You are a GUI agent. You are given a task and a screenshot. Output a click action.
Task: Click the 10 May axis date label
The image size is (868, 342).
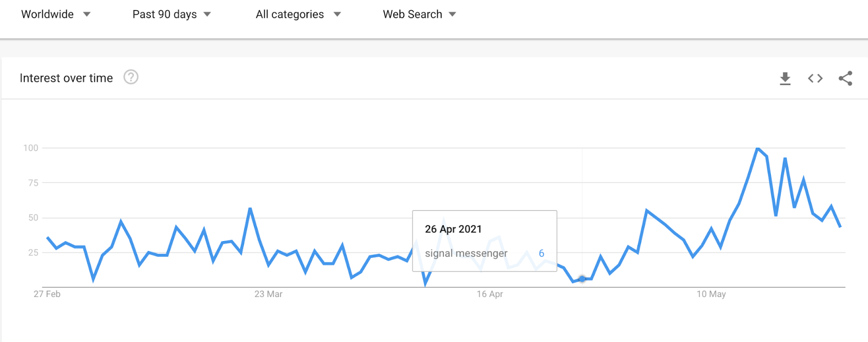[711, 294]
